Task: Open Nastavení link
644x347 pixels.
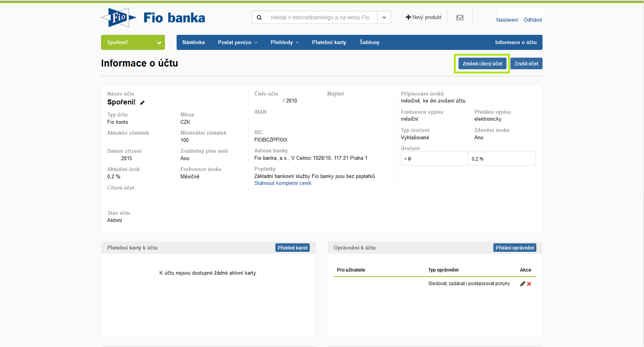Action: click(507, 20)
